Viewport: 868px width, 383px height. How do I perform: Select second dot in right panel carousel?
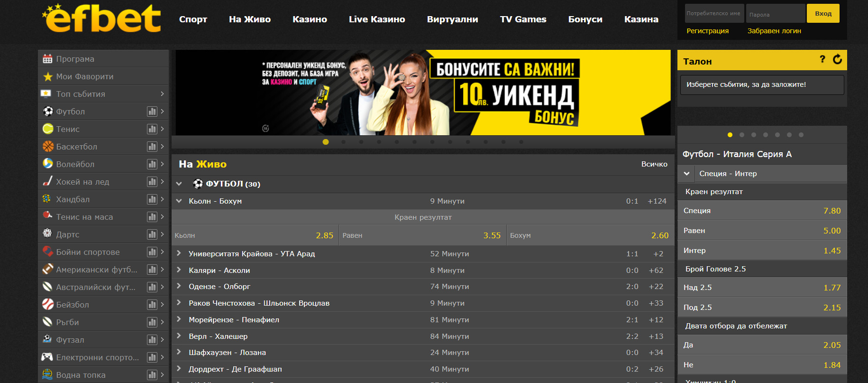coord(742,135)
